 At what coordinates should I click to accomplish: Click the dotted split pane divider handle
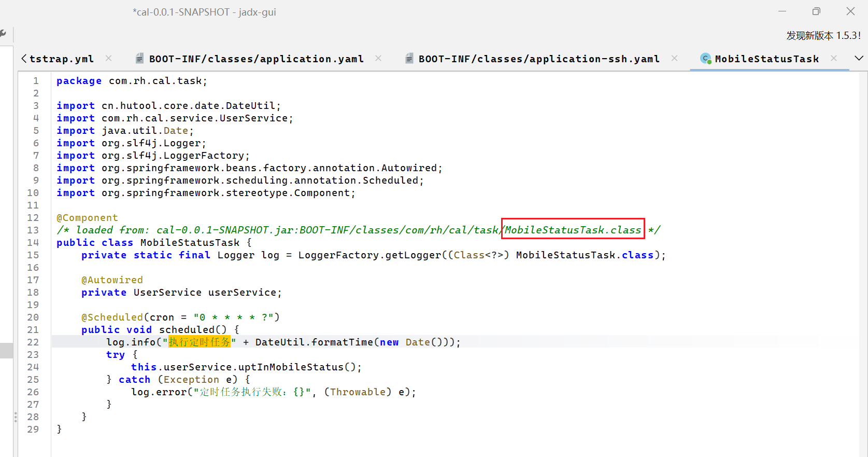pos(16,417)
